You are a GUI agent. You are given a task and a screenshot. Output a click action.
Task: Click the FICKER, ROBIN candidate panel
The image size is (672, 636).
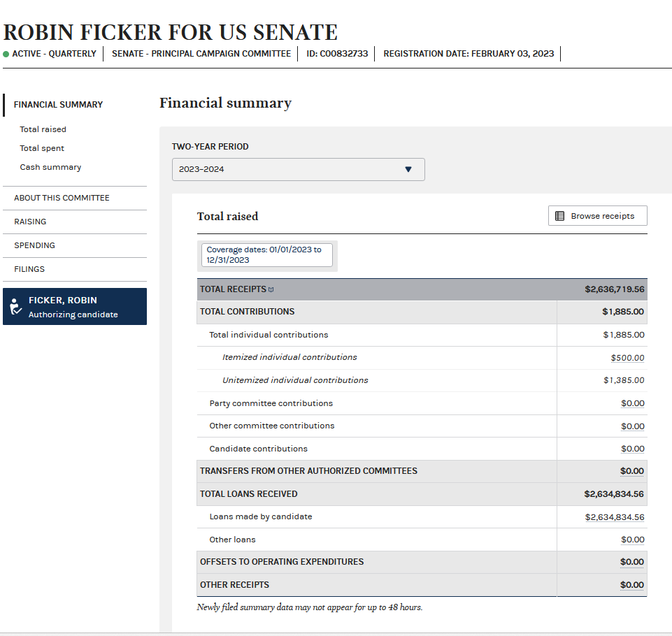75,306
